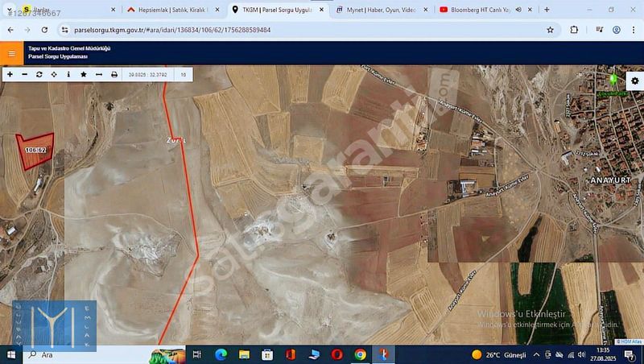Activate the crosshair locate tool
This screenshot has width=644, height=364.
click(x=54, y=74)
